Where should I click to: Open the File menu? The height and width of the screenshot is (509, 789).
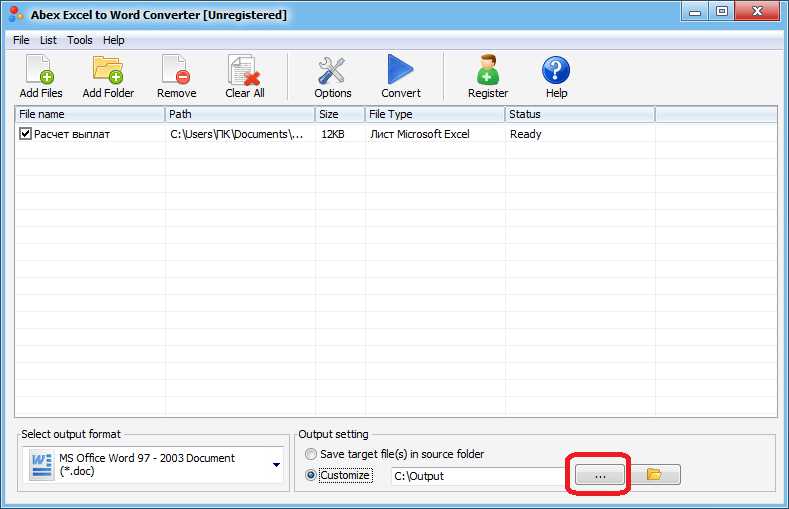click(21, 40)
